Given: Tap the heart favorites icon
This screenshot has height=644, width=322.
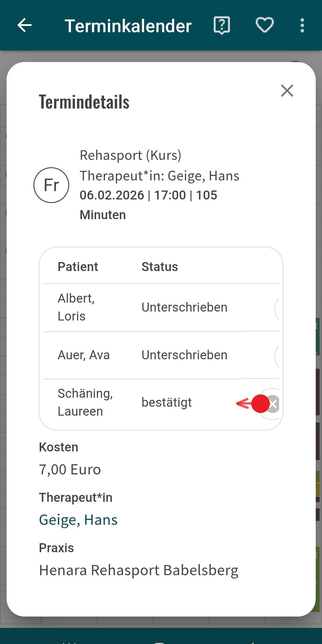Looking at the screenshot, I should (x=265, y=25).
